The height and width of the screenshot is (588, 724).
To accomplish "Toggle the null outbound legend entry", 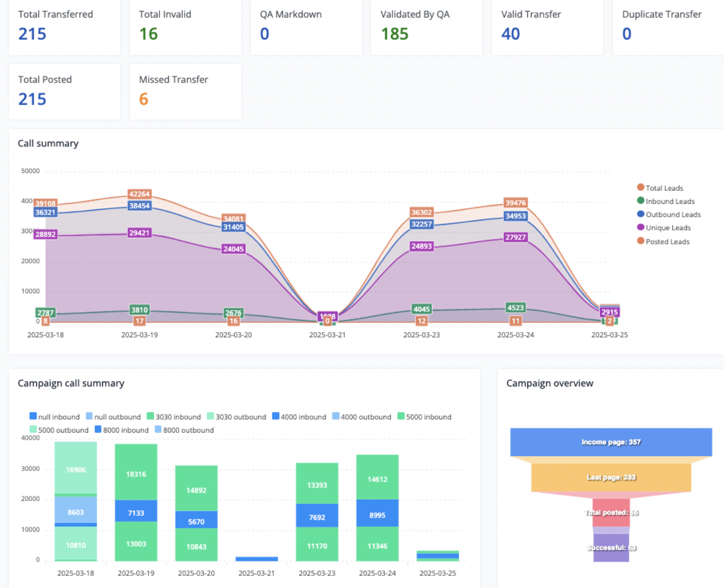I will 113,417.
